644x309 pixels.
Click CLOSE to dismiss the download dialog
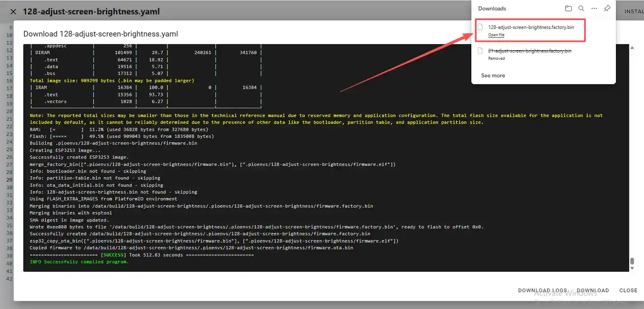coord(628,290)
